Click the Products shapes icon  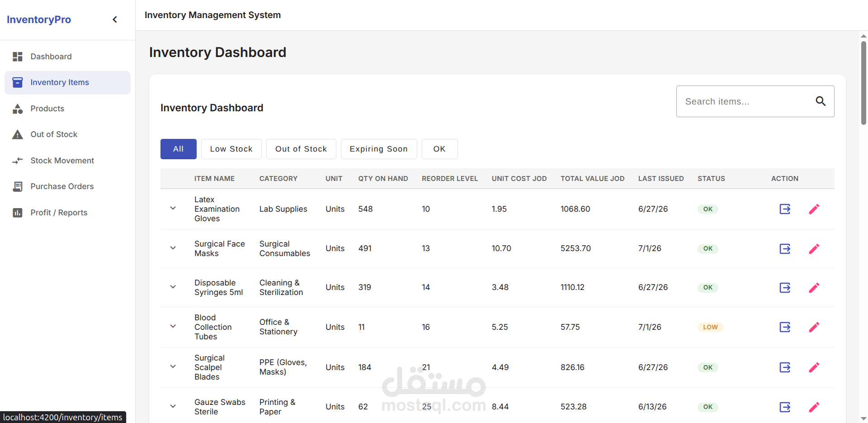pos(18,109)
